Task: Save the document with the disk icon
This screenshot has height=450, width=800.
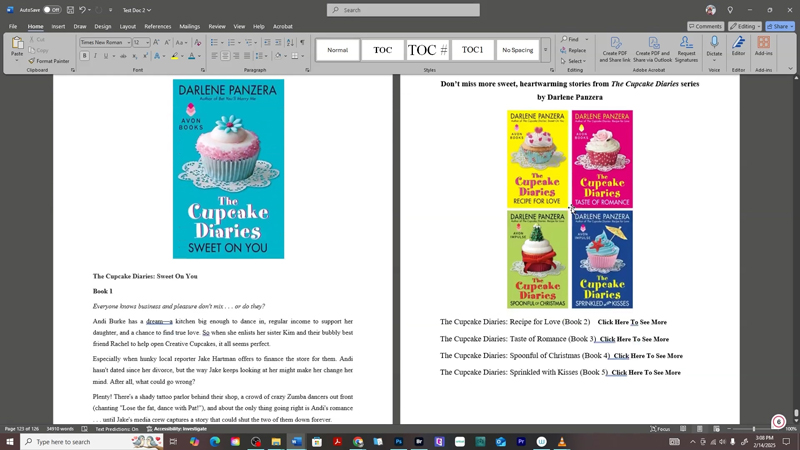Action: pos(70,10)
